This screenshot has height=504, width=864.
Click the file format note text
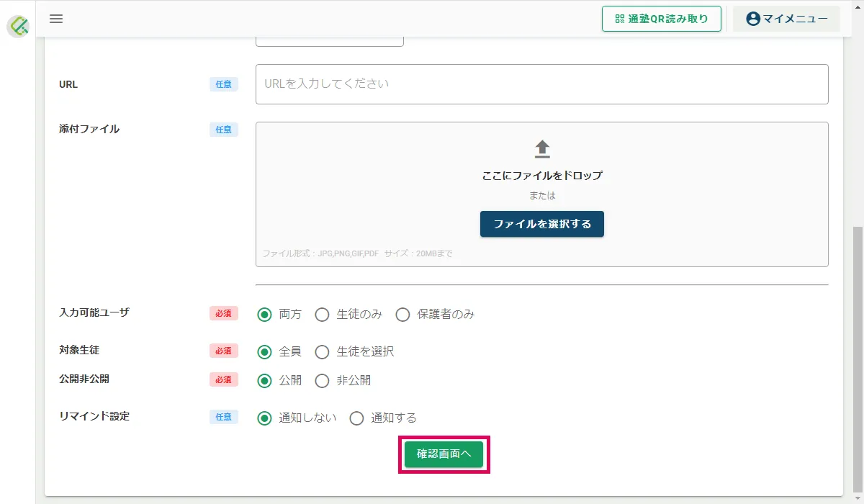[x=357, y=254]
